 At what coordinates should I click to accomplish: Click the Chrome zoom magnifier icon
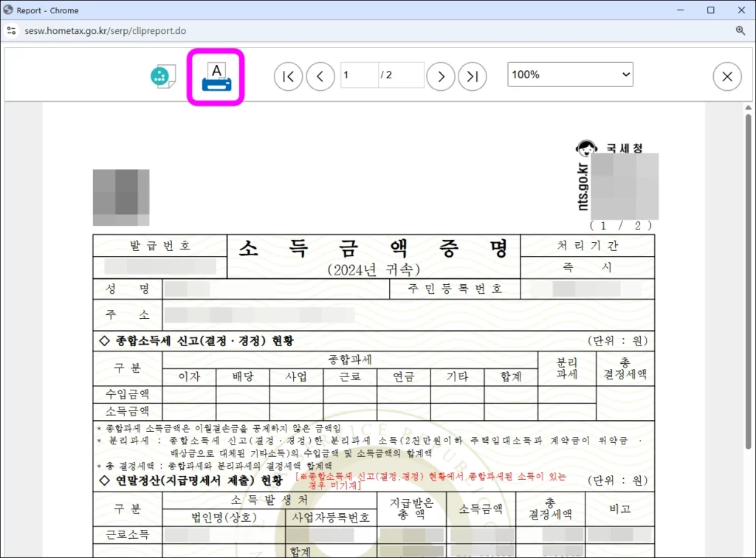coord(740,31)
